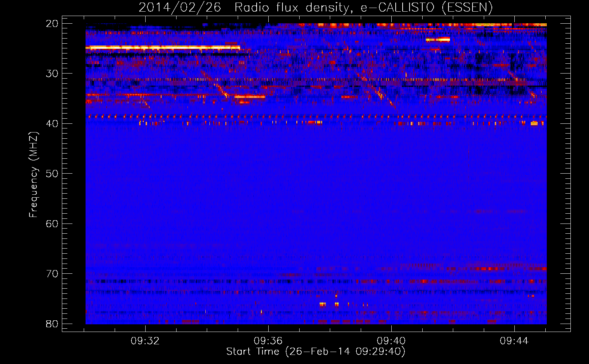
Task: Click the 40 frequency tick label
Action: point(52,124)
